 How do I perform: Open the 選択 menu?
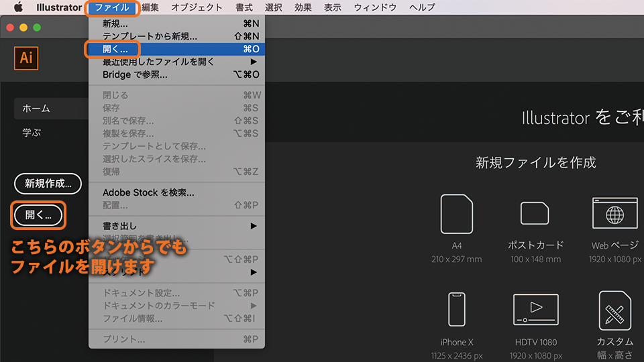click(274, 7)
